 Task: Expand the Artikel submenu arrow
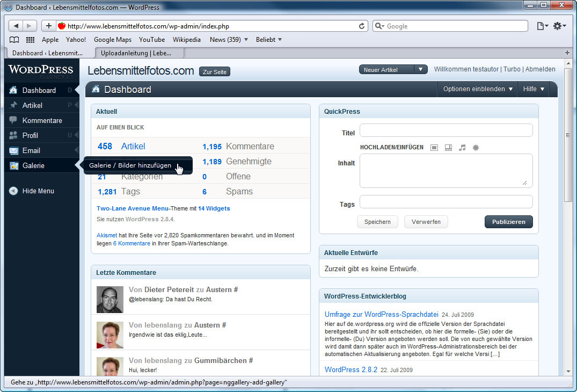coord(77,105)
